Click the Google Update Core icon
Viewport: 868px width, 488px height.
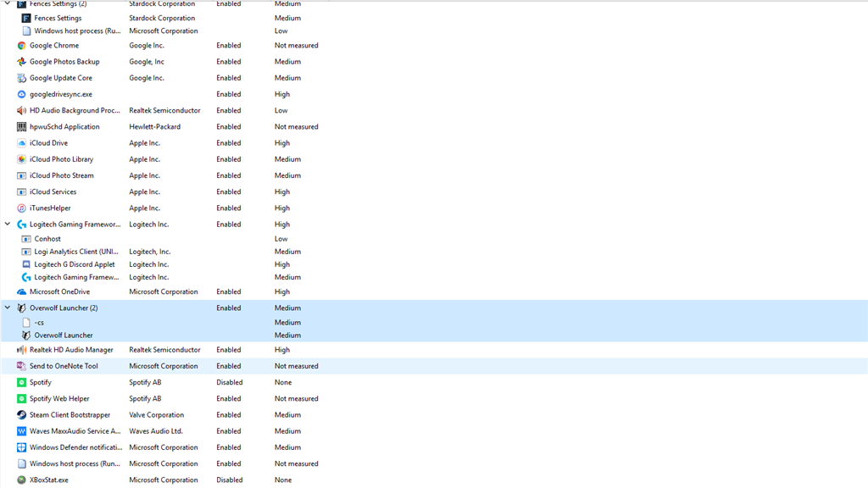(x=21, y=78)
